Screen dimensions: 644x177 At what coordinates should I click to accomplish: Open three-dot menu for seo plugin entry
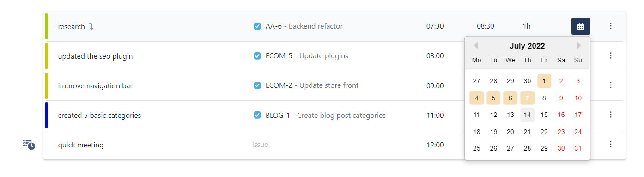coord(610,56)
